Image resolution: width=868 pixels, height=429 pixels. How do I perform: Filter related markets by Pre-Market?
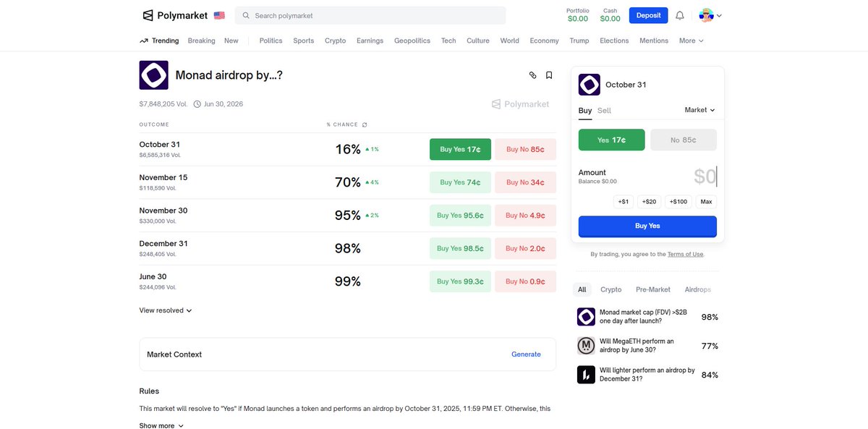653,289
